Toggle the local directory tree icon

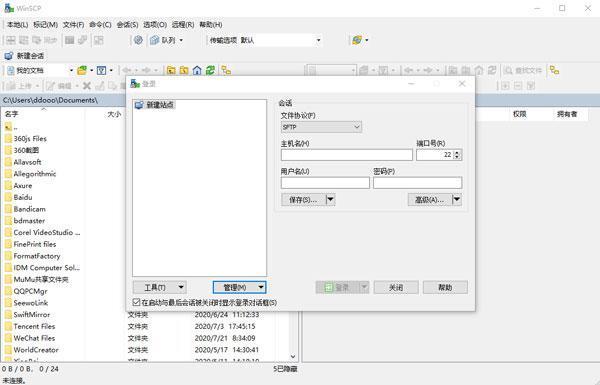click(226, 70)
